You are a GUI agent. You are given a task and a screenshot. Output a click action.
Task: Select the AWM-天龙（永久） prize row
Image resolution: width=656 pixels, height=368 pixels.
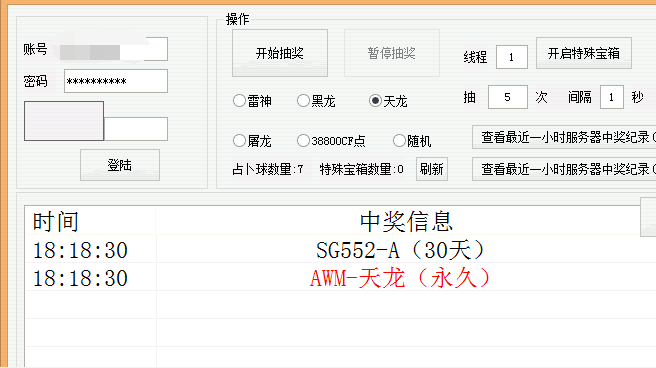341,278
